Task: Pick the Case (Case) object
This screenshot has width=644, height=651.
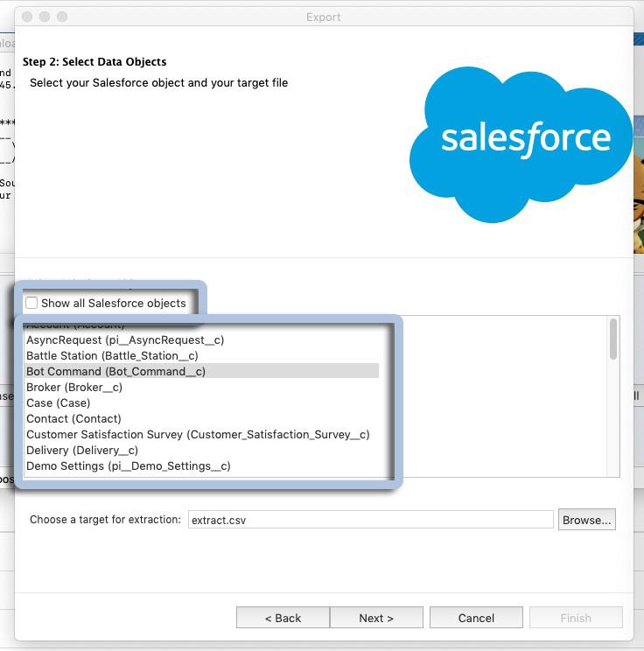Action: (x=58, y=402)
